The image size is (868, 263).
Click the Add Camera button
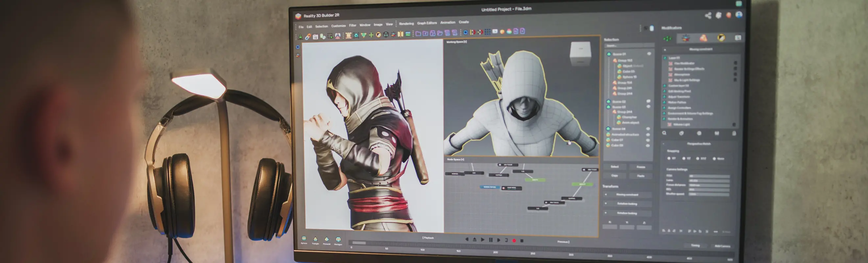pyautogui.click(x=722, y=246)
